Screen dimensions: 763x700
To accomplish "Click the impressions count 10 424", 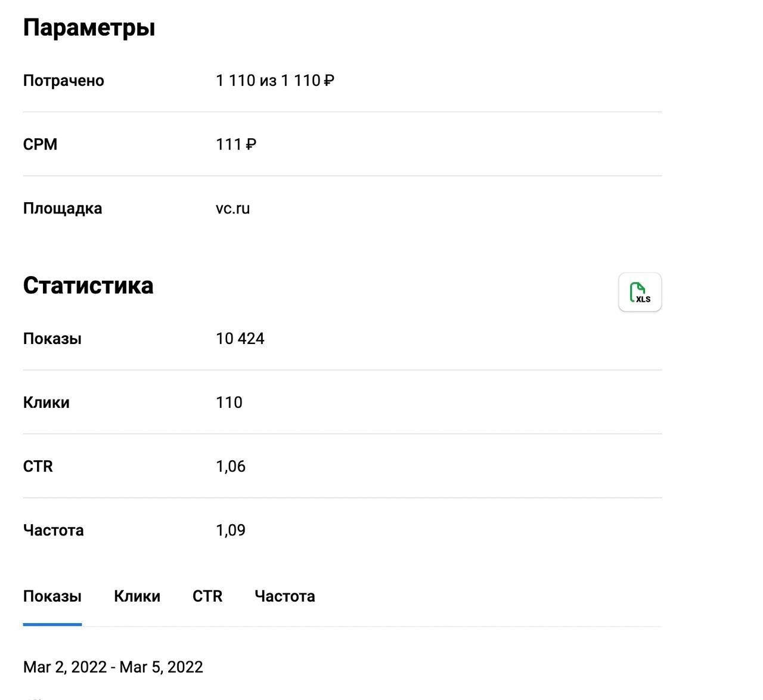I will coord(240,339).
